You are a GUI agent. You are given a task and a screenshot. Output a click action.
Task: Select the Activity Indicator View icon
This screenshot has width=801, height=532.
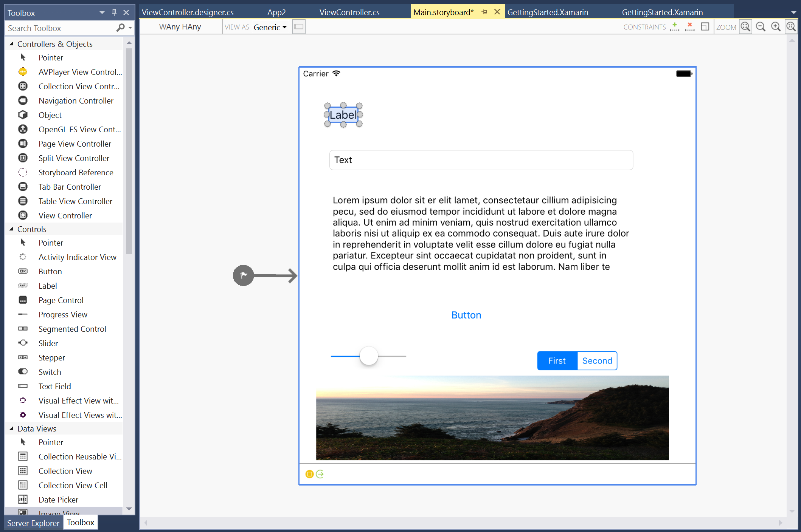point(22,257)
